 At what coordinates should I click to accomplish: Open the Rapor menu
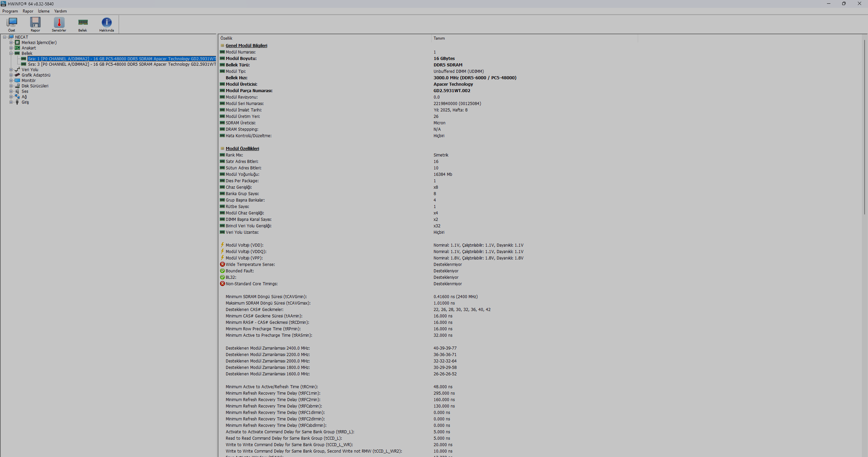pos(28,11)
